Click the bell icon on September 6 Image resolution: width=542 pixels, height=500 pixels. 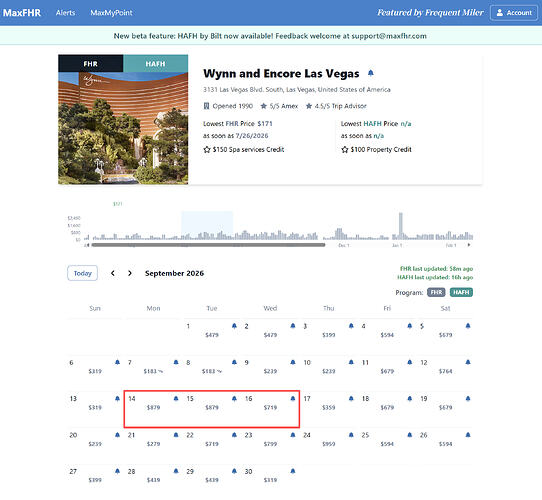[118, 362]
